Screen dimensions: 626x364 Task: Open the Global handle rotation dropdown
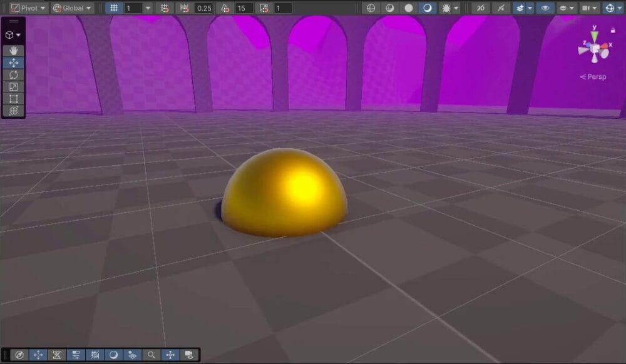(x=72, y=8)
